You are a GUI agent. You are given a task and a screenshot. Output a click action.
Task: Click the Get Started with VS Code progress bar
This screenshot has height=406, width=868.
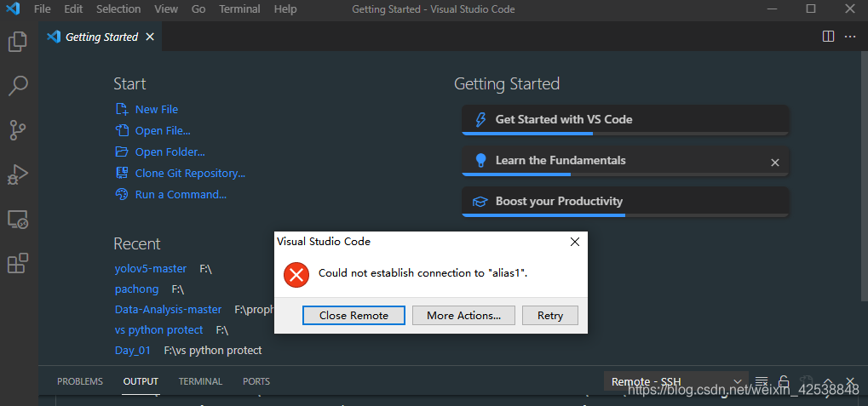(625, 134)
